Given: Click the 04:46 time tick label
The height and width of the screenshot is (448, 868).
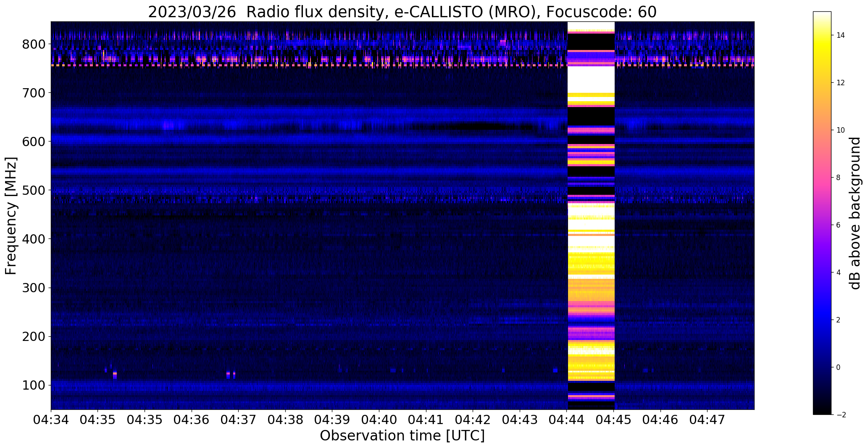Looking at the screenshot, I should click(661, 419).
